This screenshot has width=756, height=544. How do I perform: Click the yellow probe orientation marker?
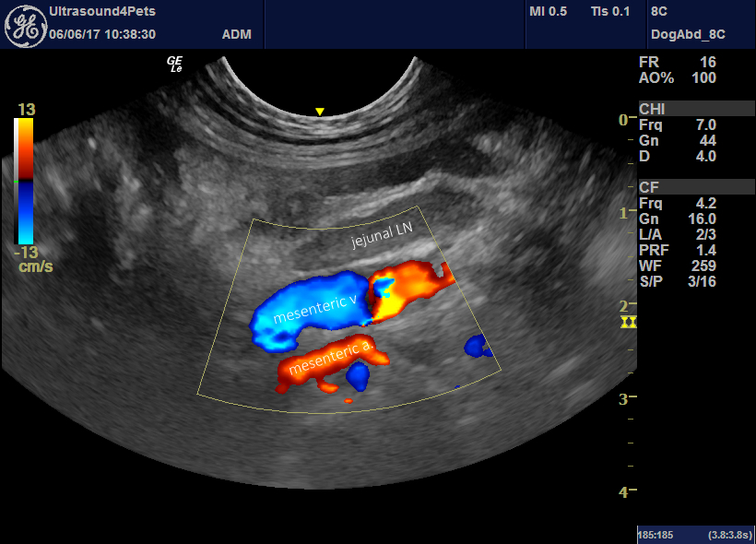(318, 110)
